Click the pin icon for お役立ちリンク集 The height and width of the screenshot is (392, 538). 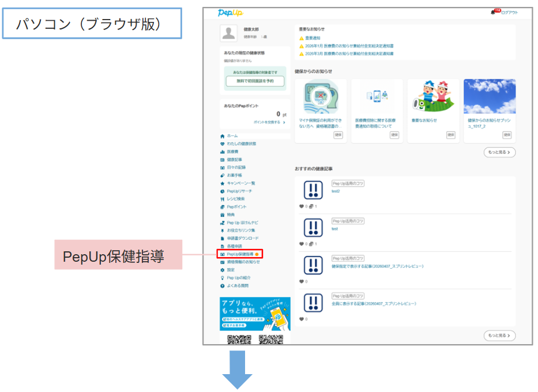pos(223,231)
